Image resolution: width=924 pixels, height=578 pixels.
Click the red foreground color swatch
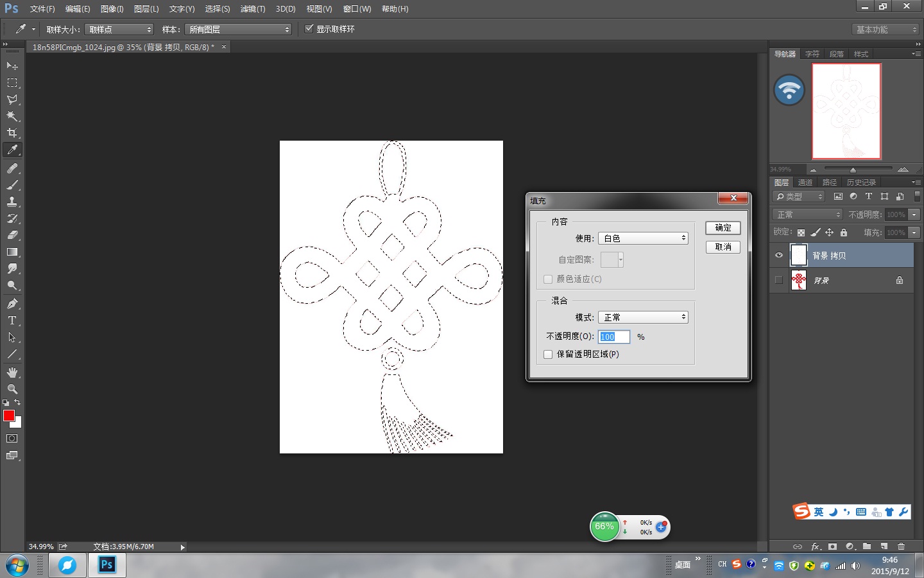pos(9,416)
